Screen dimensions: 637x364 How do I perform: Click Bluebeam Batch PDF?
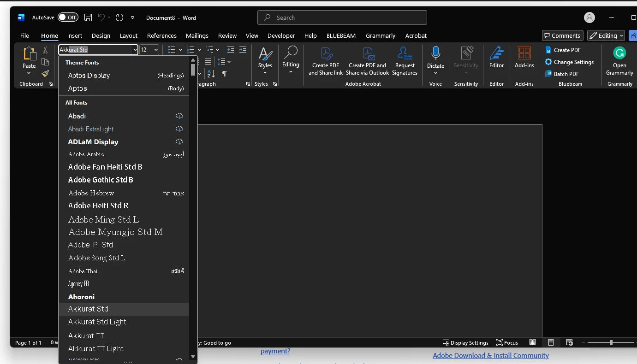(x=562, y=74)
